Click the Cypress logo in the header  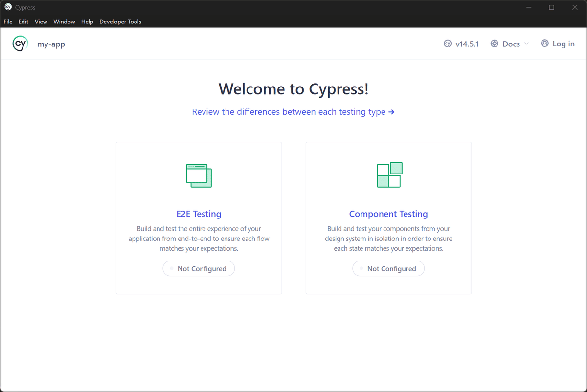[x=20, y=44]
